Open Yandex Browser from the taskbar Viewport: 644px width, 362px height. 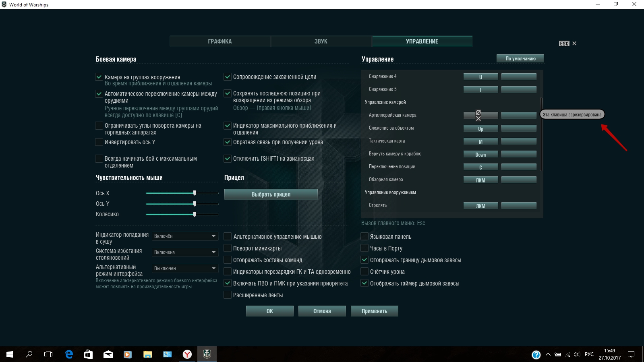(x=187, y=354)
